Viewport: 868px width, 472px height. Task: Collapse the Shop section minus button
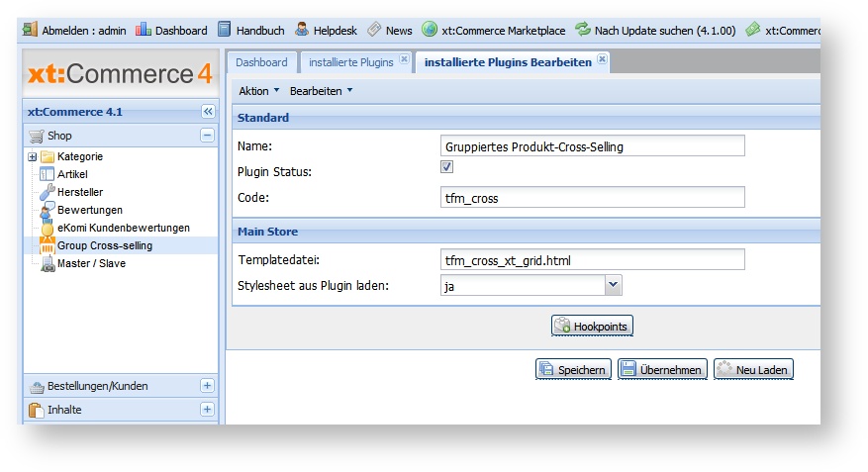pos(208,136)
